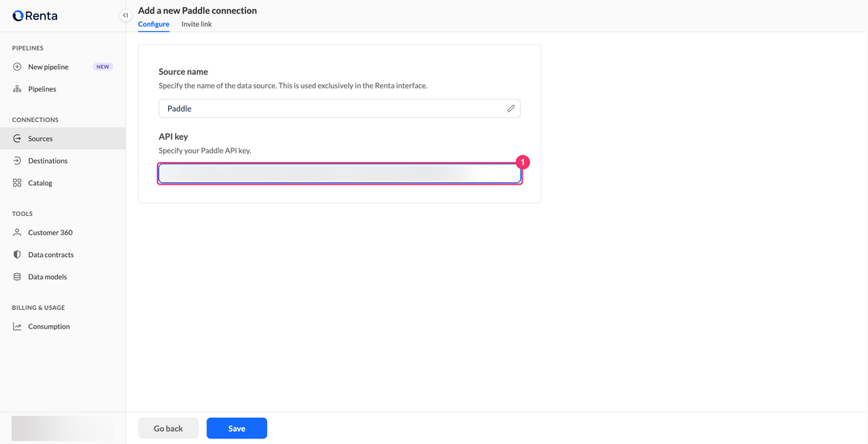Screen dimensions: 868x444
Task: Click the Source name field containing Paddle
Action: click(x=339, y=109)
